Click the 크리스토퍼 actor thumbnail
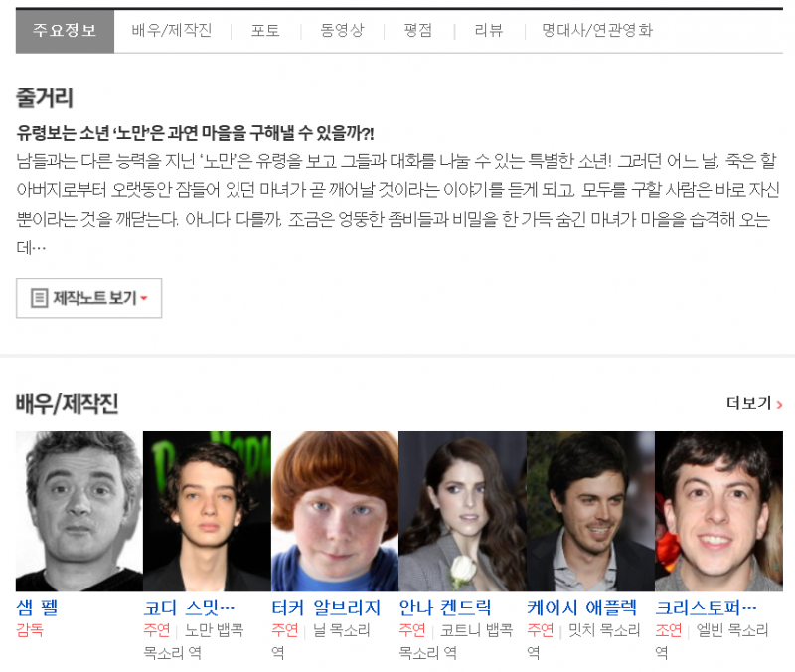 coord(718,511)
